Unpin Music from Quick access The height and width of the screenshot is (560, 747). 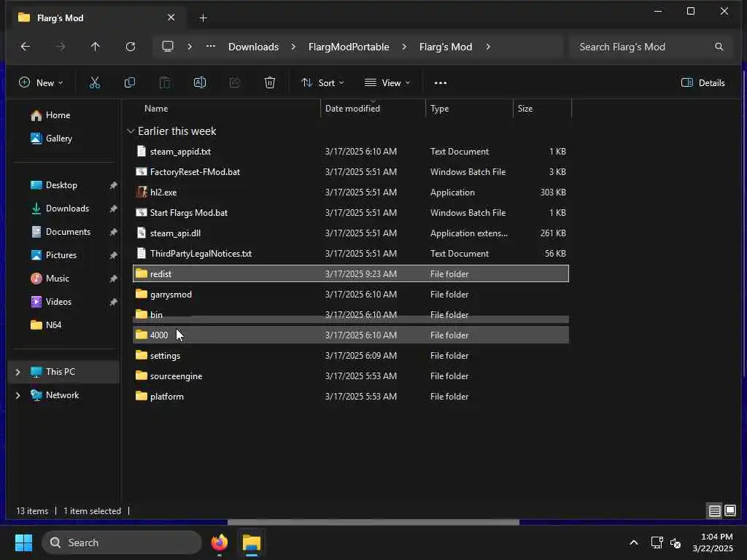pos(113,279)
